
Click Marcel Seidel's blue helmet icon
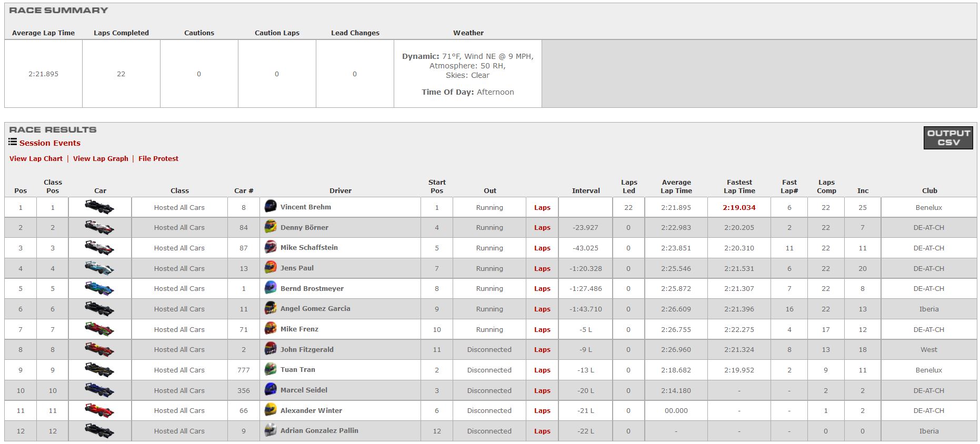[271, 390]
